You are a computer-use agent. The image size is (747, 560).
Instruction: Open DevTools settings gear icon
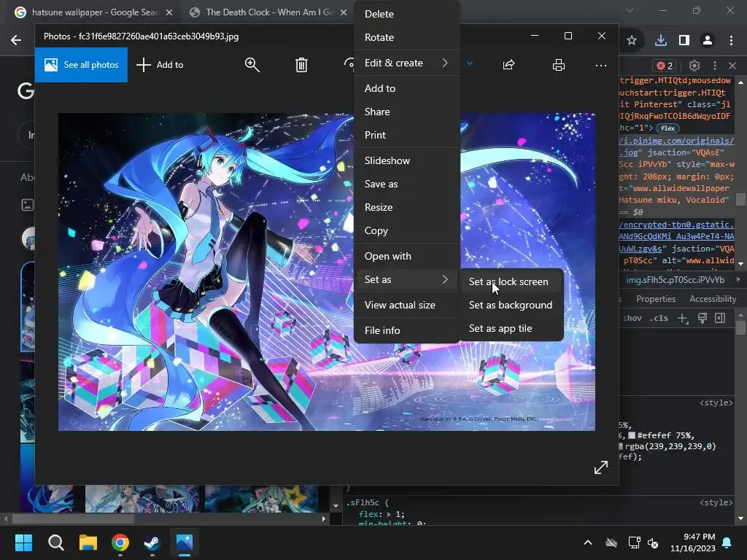694,65
